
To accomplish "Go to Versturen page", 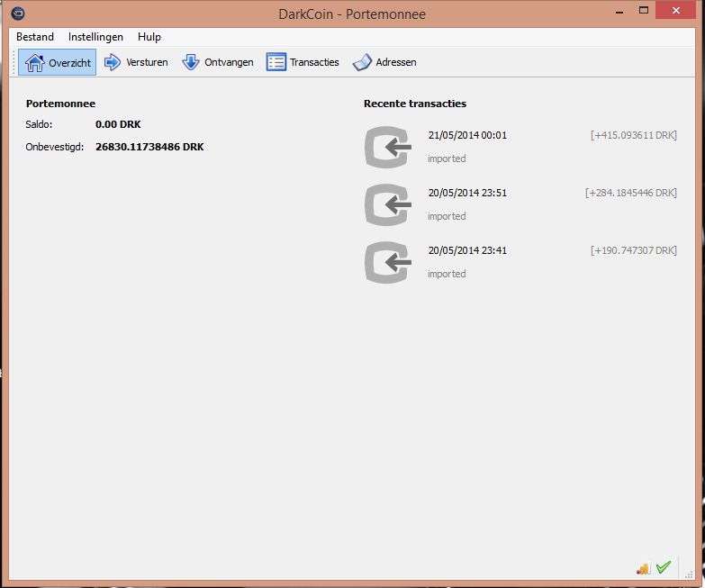I will pos(136,62).
